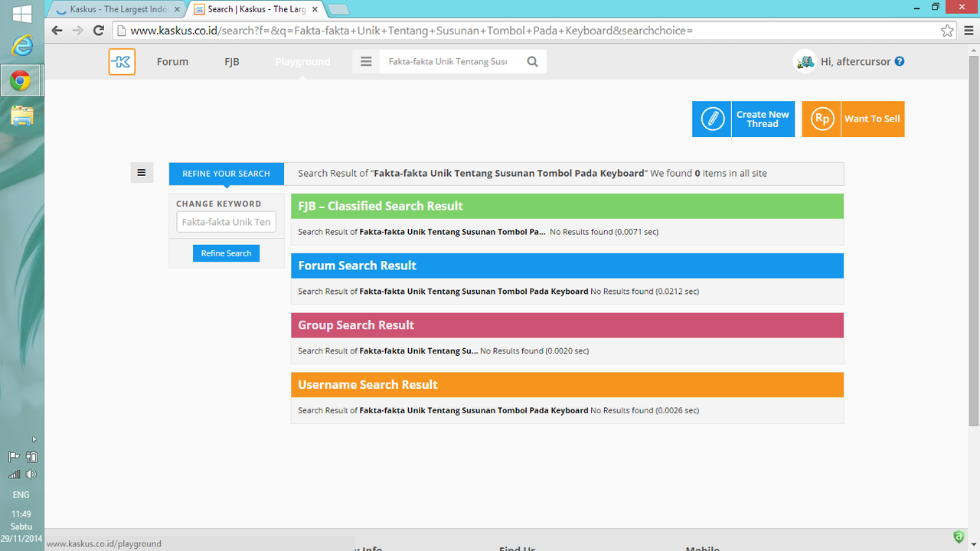
Task: Click Username Search Result header
Action: click(x=567, y=385)
